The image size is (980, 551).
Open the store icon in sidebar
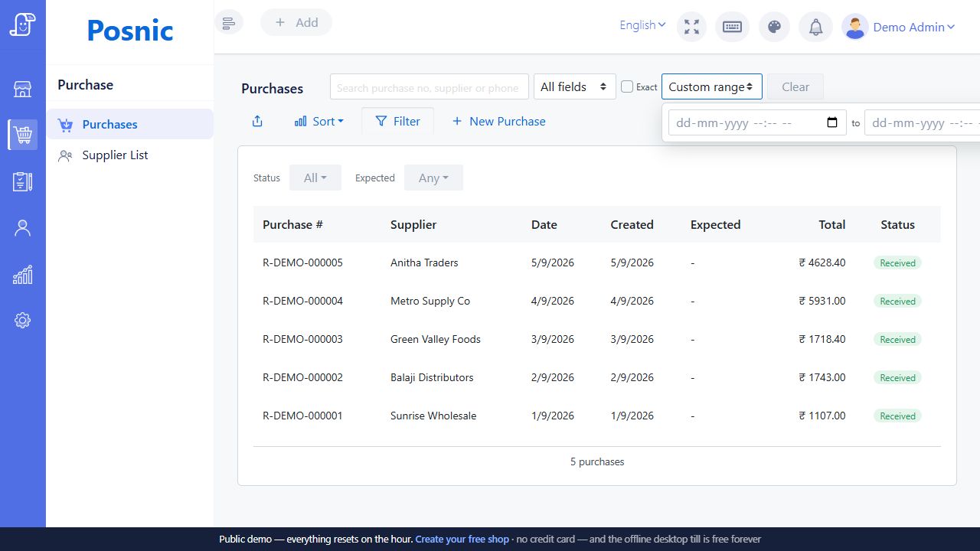(x=23, y=89)
